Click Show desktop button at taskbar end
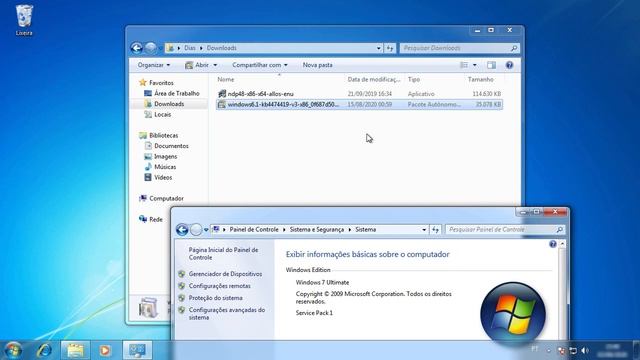This screenshot has width=640, height=360. 636,350
